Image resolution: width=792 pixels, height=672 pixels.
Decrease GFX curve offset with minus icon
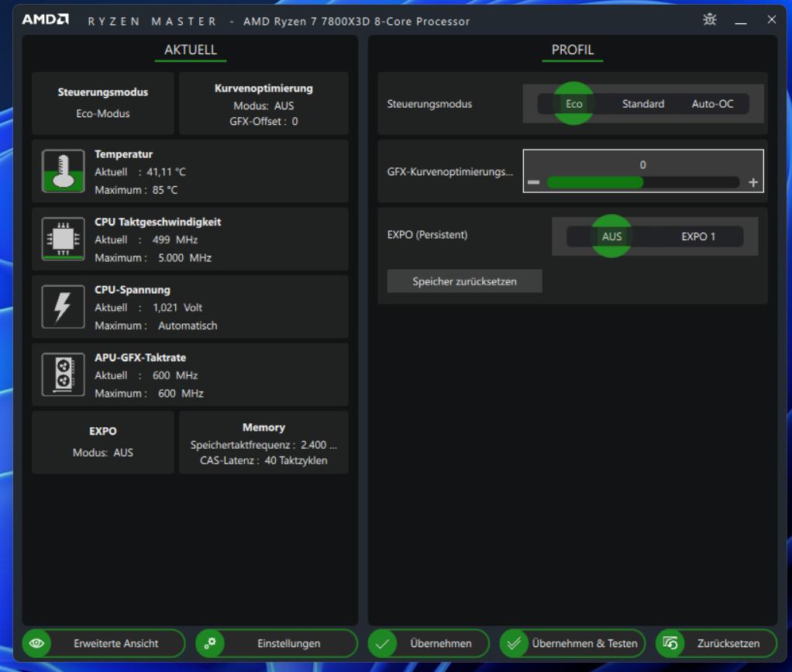pyautogui.click(x=534, y=182)
